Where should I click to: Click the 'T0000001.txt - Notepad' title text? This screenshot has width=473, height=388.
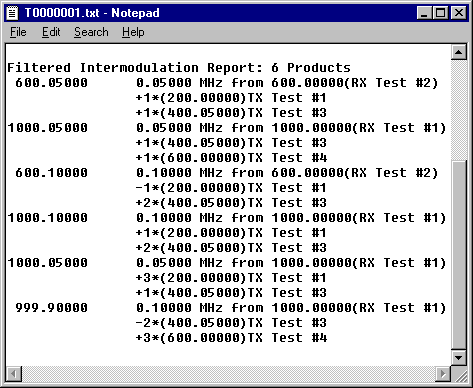[x=92, y=13]
